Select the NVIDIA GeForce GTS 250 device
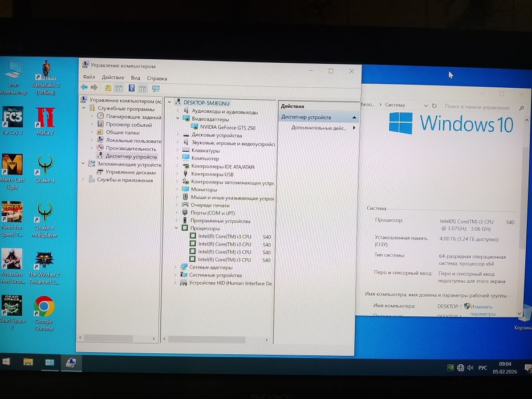The image size is (532, 399). click(x=228, y=128)
